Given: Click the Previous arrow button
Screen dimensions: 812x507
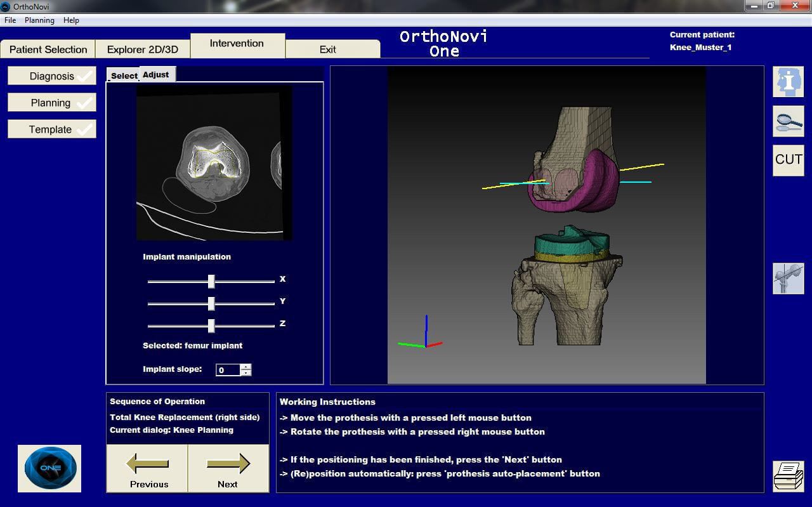Looking at the screenshot, I should pyautogui.click(x=147, y=466).
